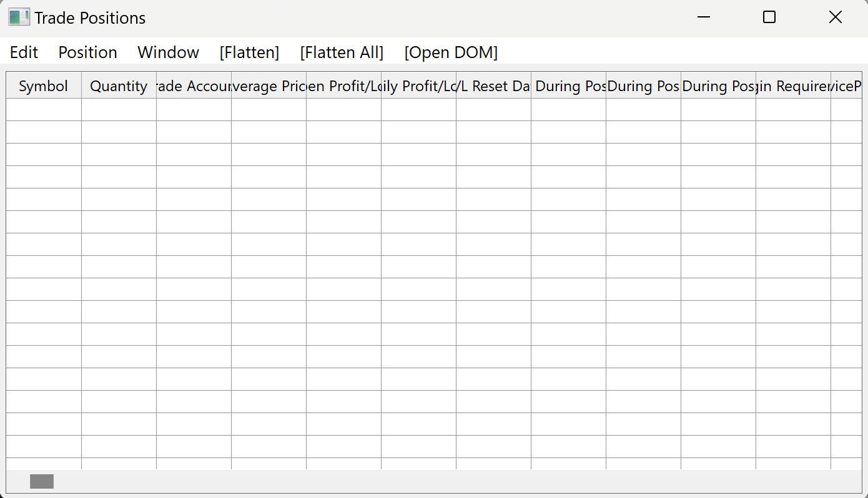Viewport: 868px width, 498px height.
Task: Select the Trade Account column header
Action: pyautogui.click(x=194, y=86)
